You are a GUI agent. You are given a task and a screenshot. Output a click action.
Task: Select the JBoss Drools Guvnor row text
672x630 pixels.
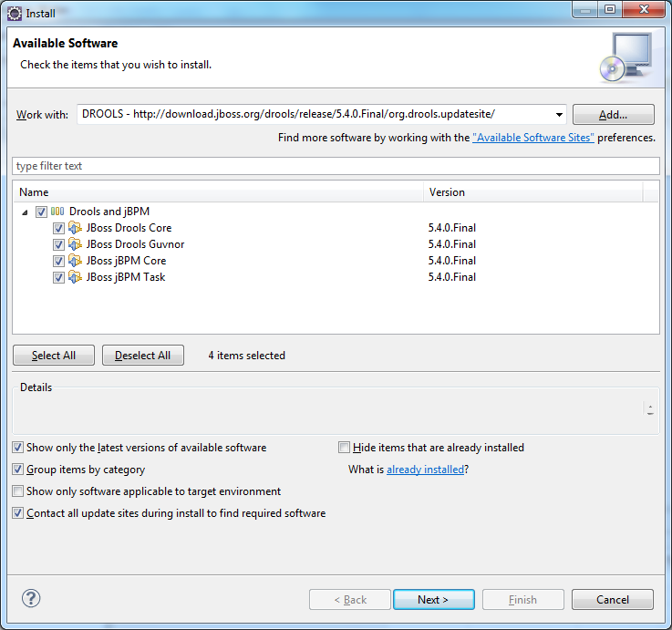pyautogui.click(x=135, y=244)
